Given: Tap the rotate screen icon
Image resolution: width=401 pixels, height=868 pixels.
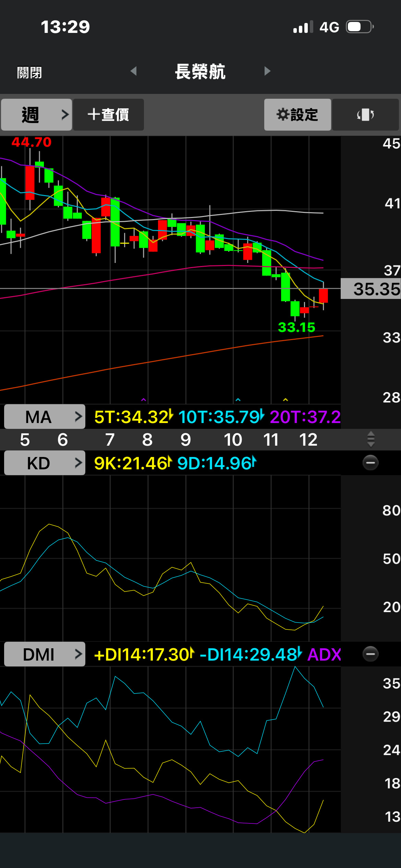Looking at the screenshot, I should (x=365, y=114).
